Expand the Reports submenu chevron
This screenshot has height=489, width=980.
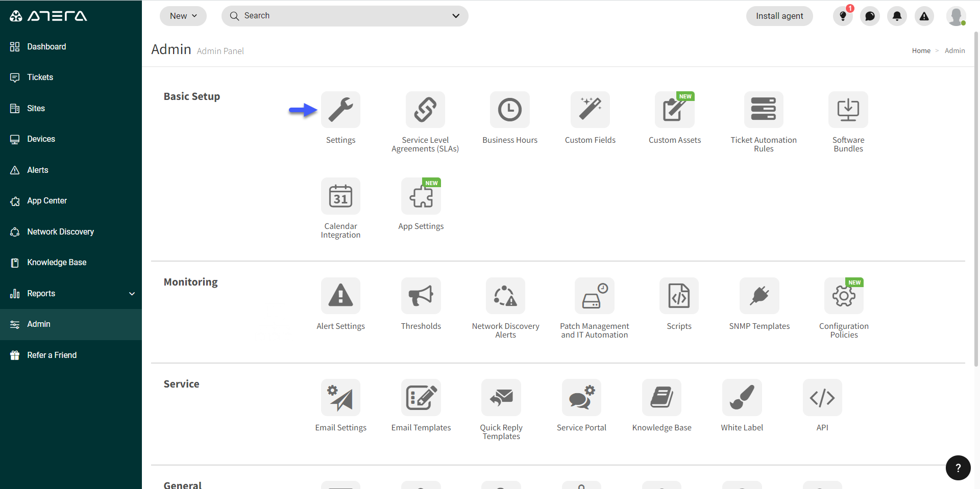click(x=132, y=294)
